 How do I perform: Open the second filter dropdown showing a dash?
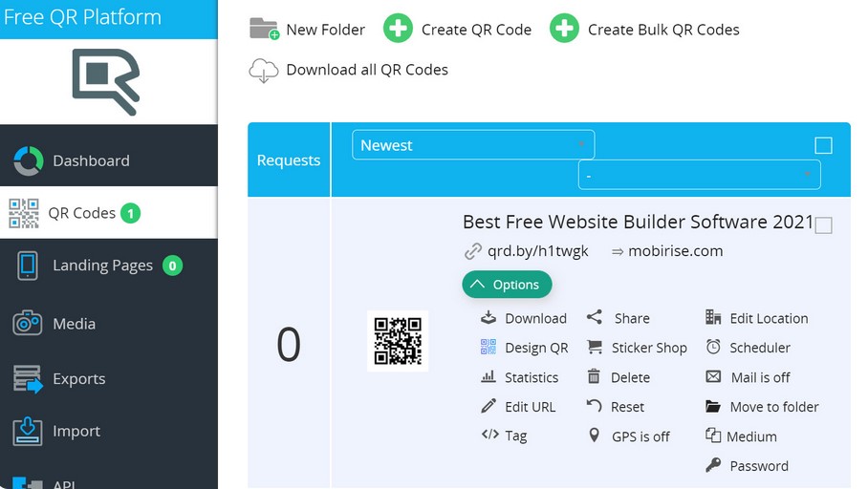click(x=699, y=176)
